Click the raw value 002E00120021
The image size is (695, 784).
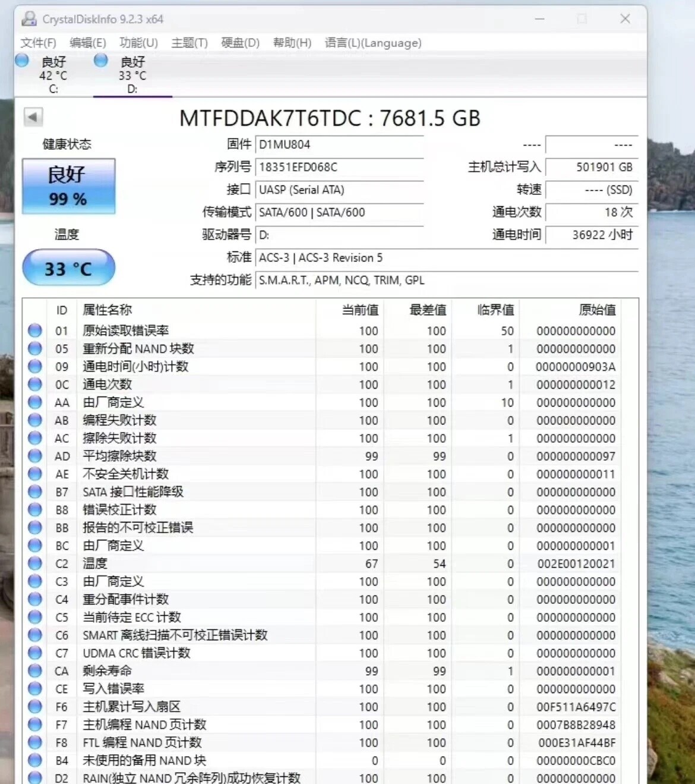(x=576, y=563)
